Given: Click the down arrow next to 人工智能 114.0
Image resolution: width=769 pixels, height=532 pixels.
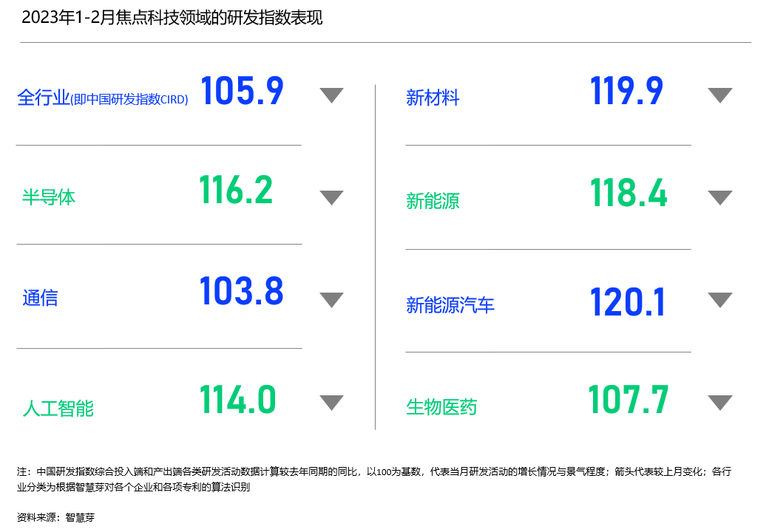Looking at the screenshot, I should (331, 402).
